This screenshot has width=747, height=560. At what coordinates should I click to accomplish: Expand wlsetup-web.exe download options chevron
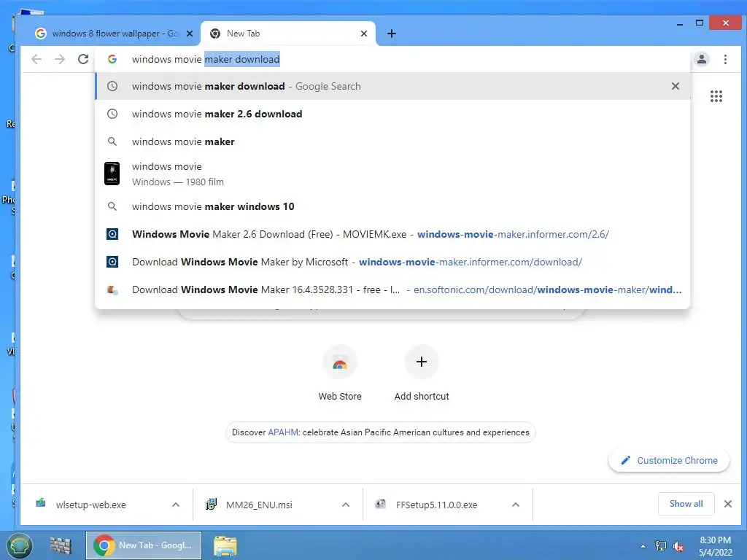pyautogui.click(x=176, y=505)
